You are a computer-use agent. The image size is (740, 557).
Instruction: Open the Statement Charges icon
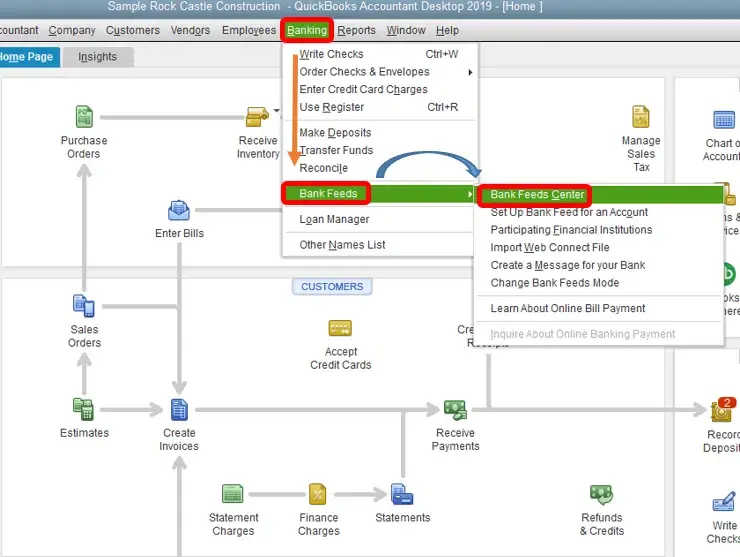[233, 494]
